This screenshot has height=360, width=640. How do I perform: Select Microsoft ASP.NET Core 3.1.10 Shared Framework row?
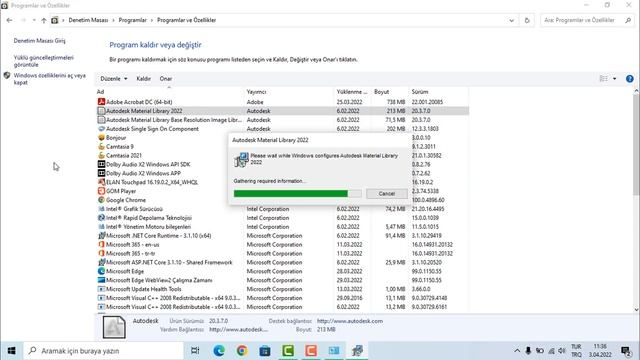click(282, 262)
